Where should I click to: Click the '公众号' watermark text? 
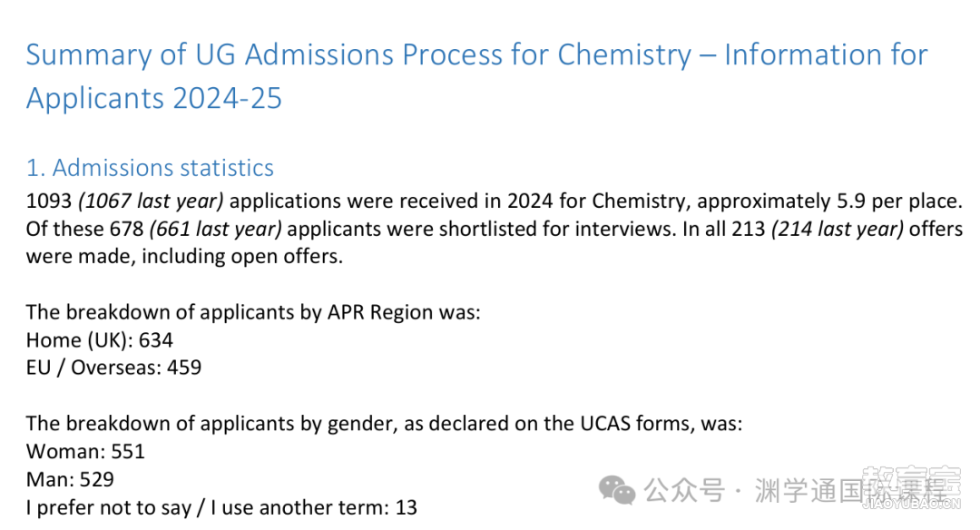684,490
